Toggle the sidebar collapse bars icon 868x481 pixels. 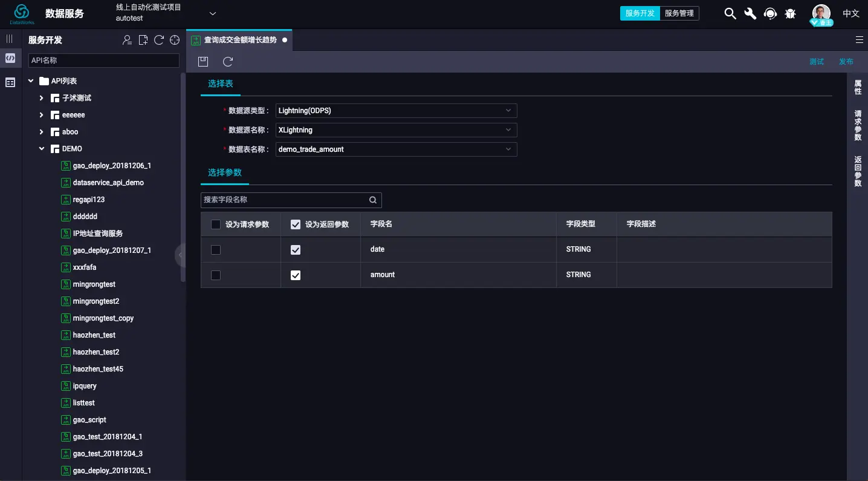pyautogui.click(x=10, y=39)
